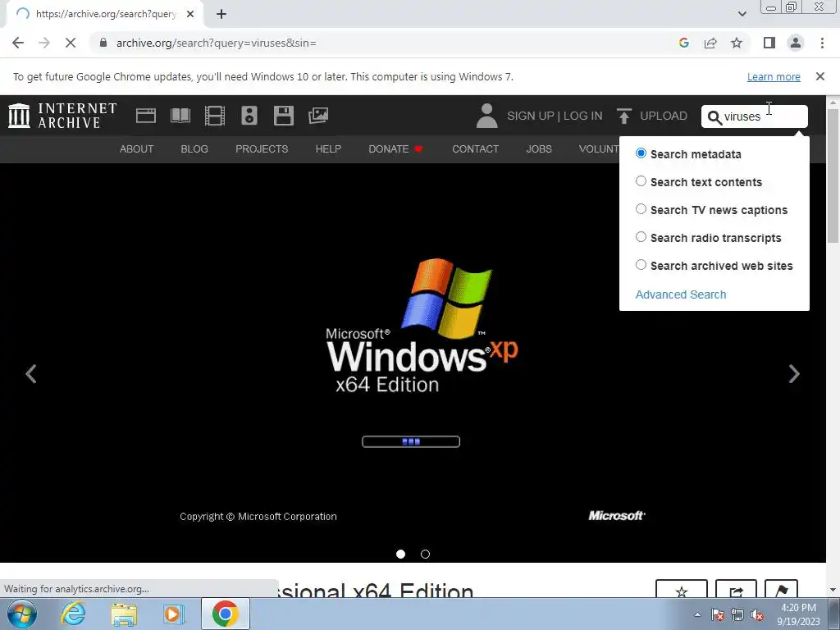Open the BLOG menu item
Viewport: 840px width, 630px height.
194,149
